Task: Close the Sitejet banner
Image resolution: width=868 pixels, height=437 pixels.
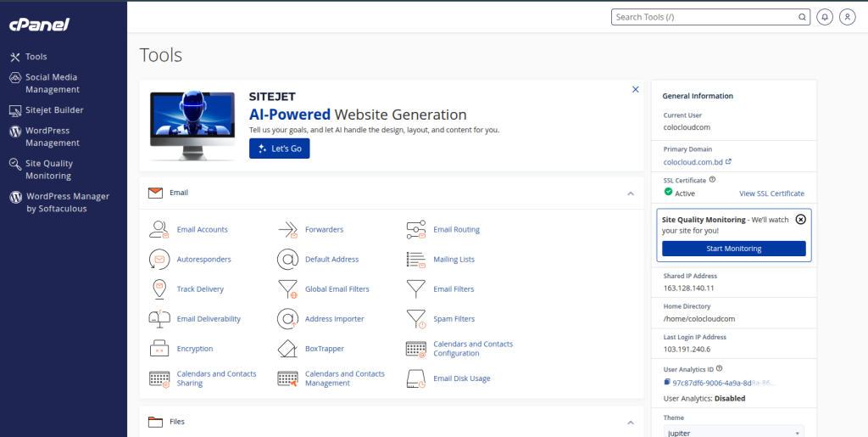Action: (636, 89)
